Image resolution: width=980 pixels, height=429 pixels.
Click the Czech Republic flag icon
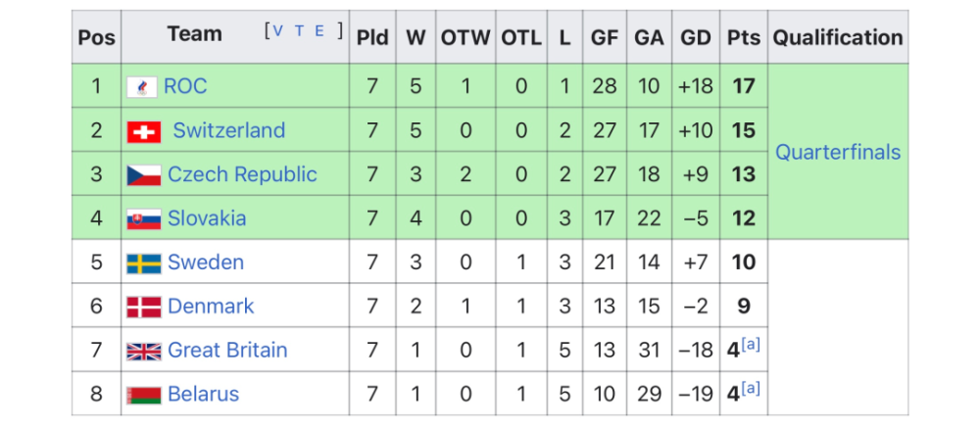(x=143, y=175)
